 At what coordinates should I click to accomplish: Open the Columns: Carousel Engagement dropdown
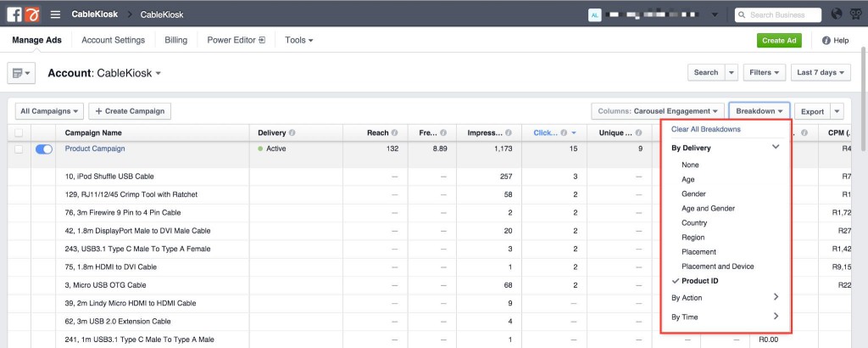(x=658, y=111)
